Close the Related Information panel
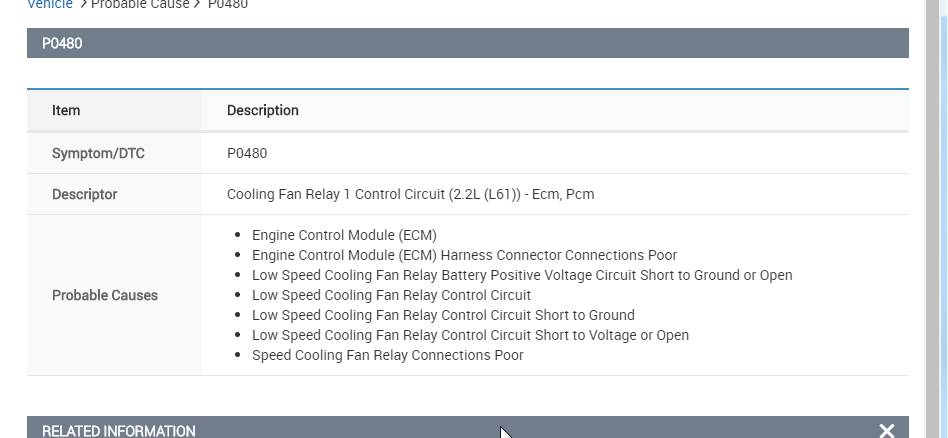Image resolution: width=948 pixels, height=438 pixels. 886,430
